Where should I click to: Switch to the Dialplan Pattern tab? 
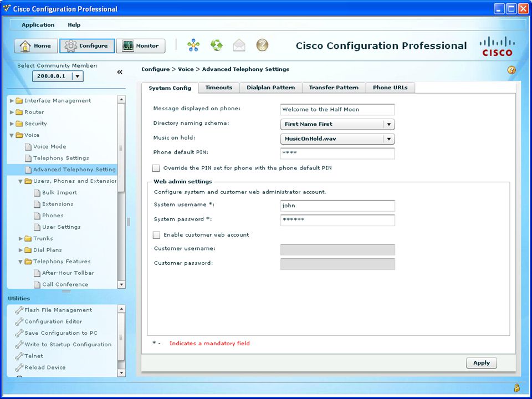pyautogui.click(x=271, y=88)
